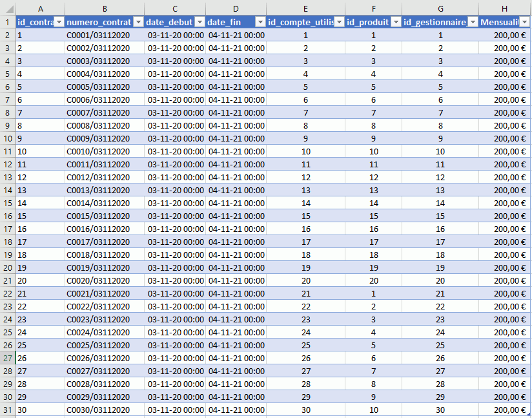This screenshot has height=418, width=532.
Task: Select id_contrat cell with value 7
Action: coord(41,112)
